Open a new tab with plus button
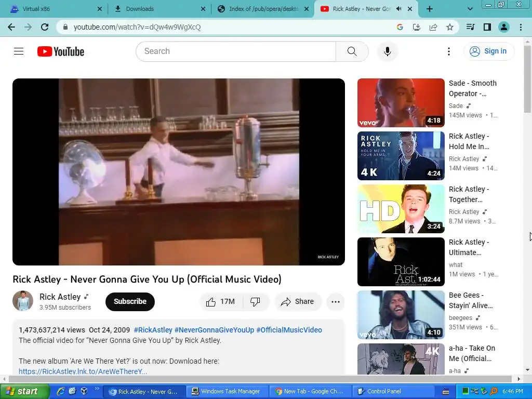The image size is (532, 399). click(430, 9)
